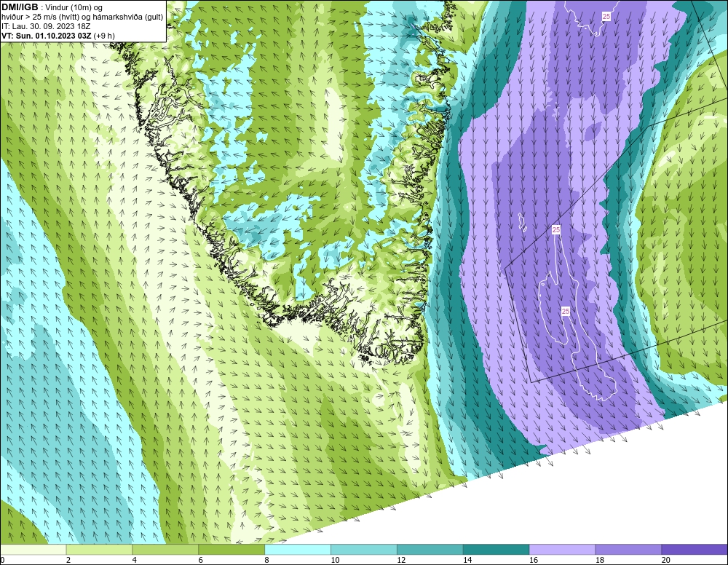Click the northernmost '25' gust contour label

pos(606,16)
